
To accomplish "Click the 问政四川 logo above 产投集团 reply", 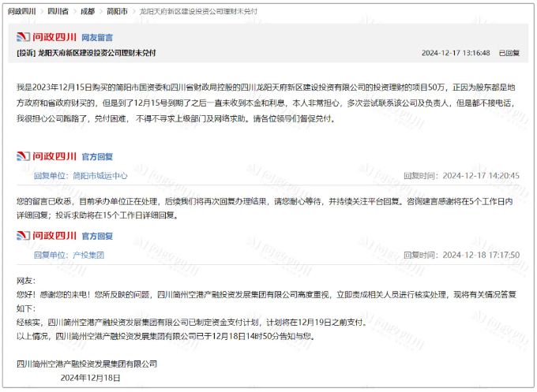I will click(x=47, y=236).
